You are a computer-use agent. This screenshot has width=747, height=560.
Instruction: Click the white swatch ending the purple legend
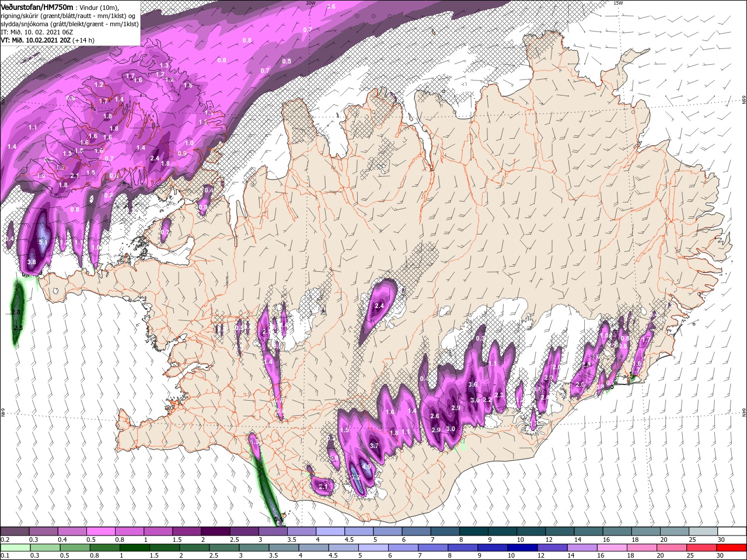731,531
